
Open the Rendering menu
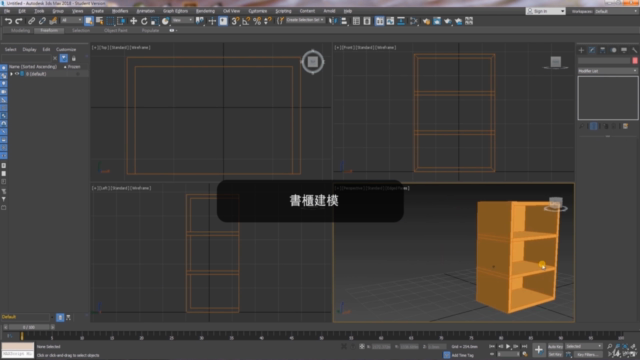tap(205, 11)
